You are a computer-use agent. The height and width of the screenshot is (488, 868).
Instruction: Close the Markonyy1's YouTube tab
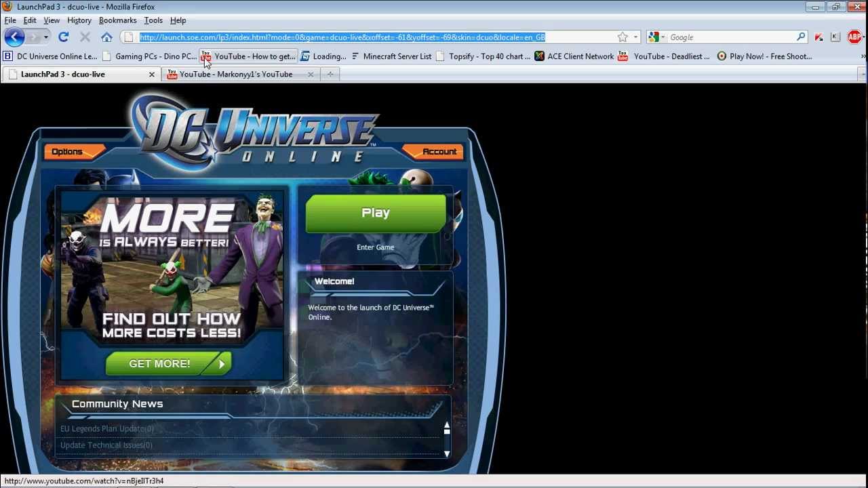click(x=311, y=74)
